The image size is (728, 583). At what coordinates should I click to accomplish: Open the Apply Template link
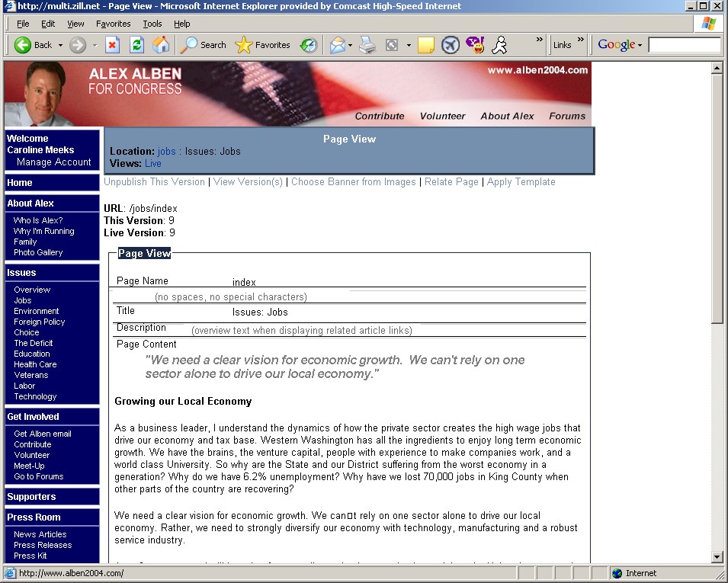(521, 182)
